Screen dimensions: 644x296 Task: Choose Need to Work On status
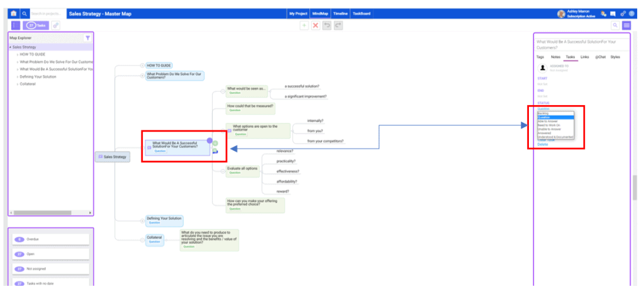click(x=555, y=125)
